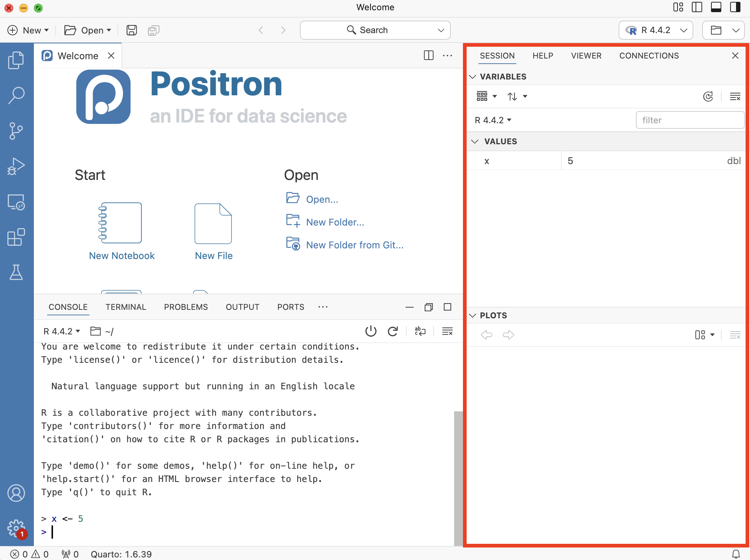750x560 pixels.
Task: Minimize the console panel
Action: (x=410, y=307)
